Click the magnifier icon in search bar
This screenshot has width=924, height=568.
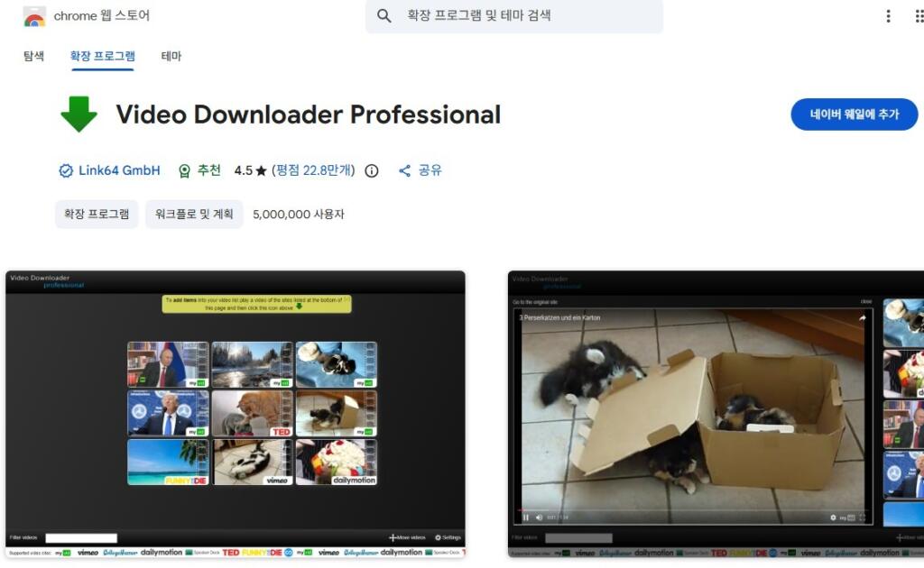tap(384, 16)
